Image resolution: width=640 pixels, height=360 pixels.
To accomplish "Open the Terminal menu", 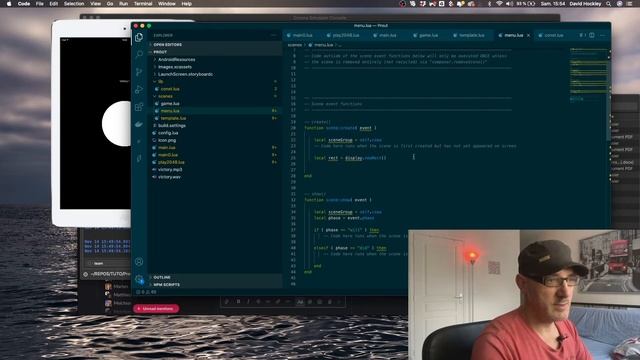I will click(143, 4).
